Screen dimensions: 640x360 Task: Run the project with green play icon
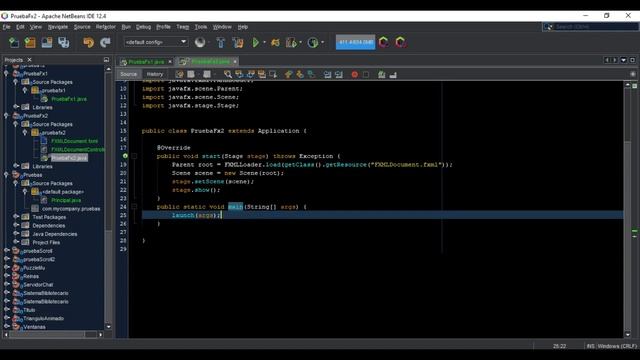coord(256,42)
